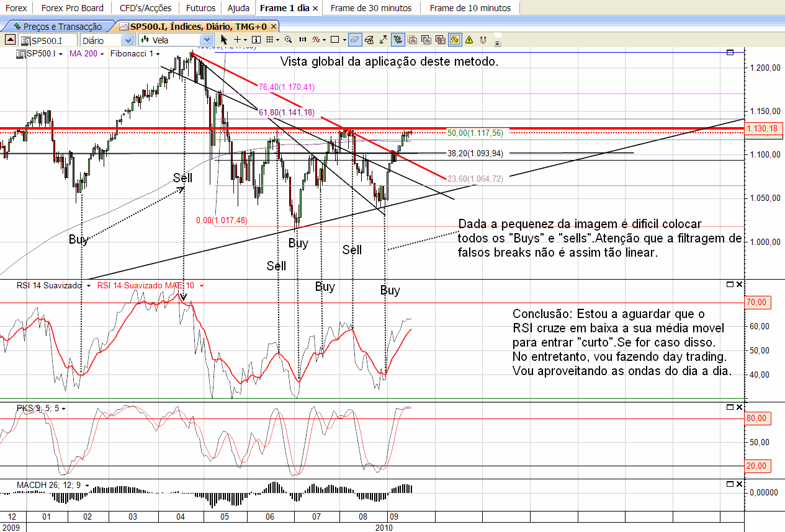The height and width of the screenshot is (532, 785).
Task: Close the MACDH indicator panel
Action: tap(738, 484)
